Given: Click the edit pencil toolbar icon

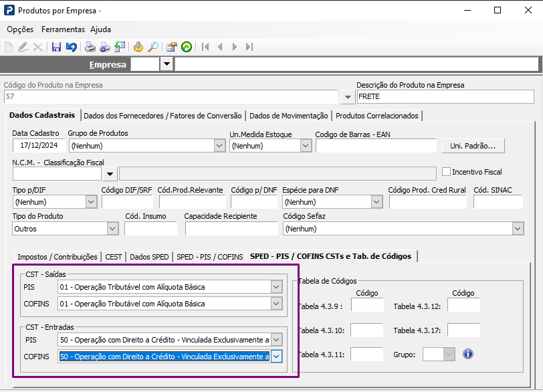Looking at the screenshot, I should (x=23, y=47).
